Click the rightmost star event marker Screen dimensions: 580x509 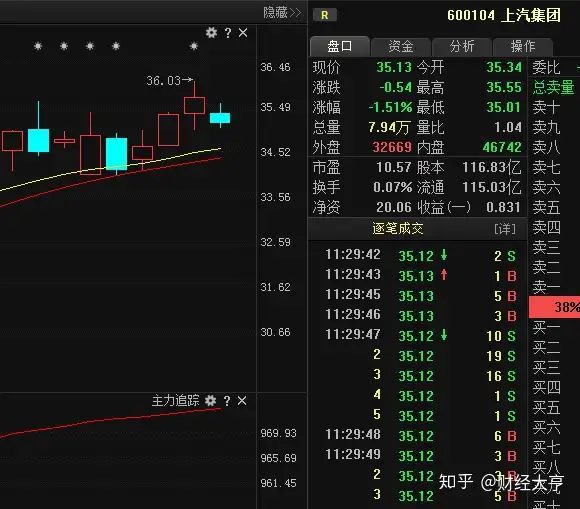[x=194, y=46]
